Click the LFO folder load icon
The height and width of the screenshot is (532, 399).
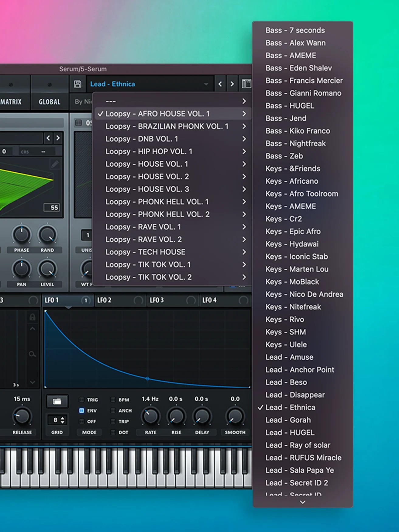[57, 401]
